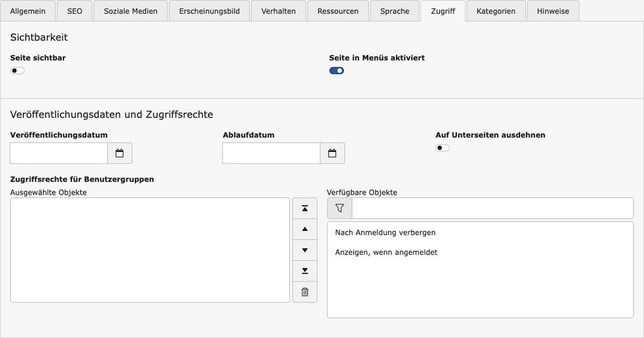This screenshot has height=338, width=644.
Task: Open the Ablaufdatum calendar picker
Action: click(x=332, y=154)
